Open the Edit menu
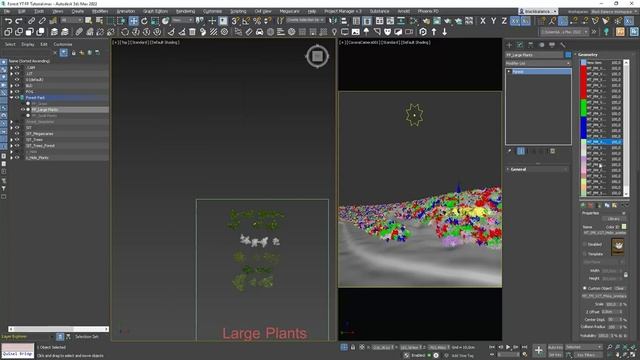The width and height of the screenshot is (640, 360). 22,11
